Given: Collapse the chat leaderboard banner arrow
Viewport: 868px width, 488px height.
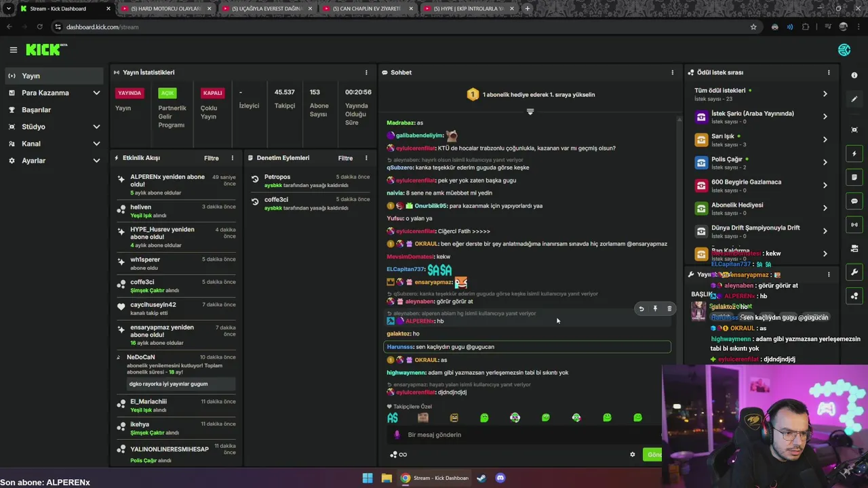Looking at the screenshot, I should pos(530,112).
